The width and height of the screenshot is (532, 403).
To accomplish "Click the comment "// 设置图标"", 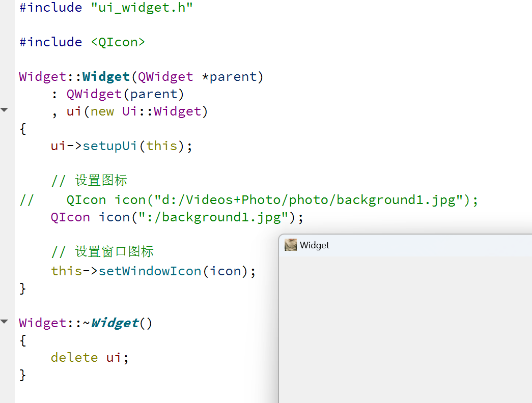I will pos(89,181).
